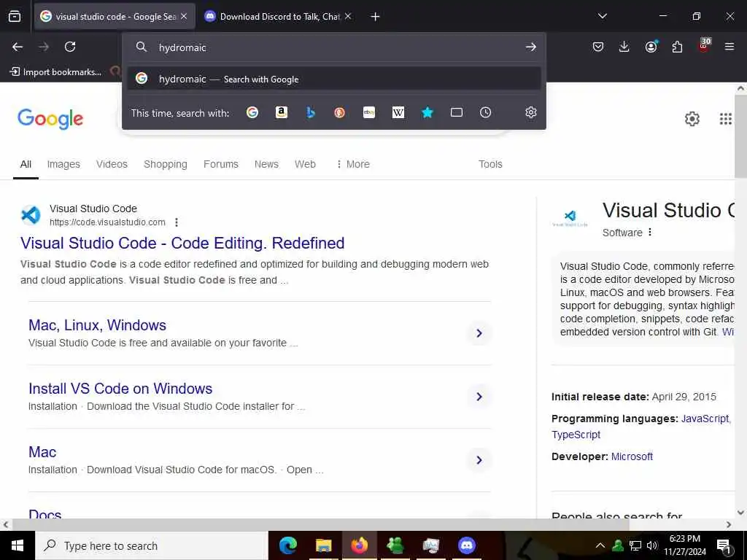
Task: Search this time with DuckDuckGo
Action: point(339,112)
